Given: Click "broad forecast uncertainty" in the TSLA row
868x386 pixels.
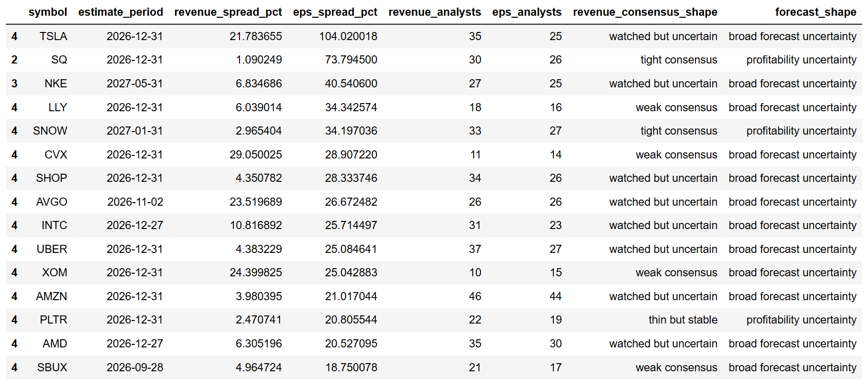Looking at the screenshot, I should [792, 37].
